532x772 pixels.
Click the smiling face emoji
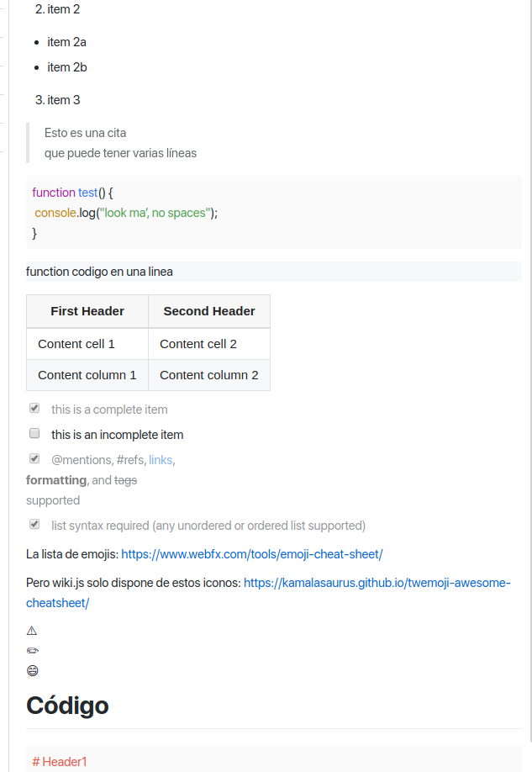coord(32,671)
